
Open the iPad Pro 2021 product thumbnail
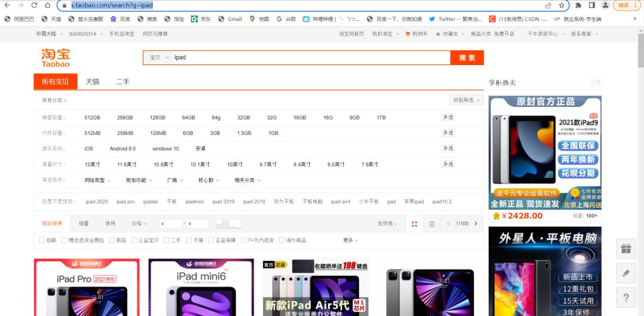[x=87, y=287]
